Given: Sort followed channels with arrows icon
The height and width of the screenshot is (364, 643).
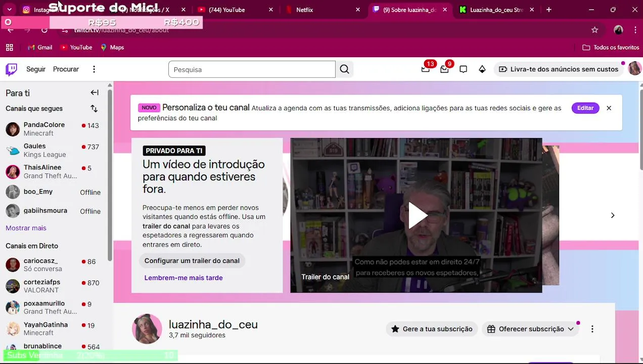Looking at the screenshot, I should 94,109.
